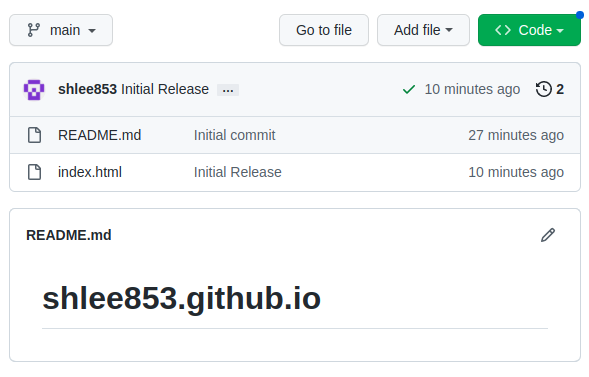Click the green check status icon
This screenshot has width=589, height=377.
409,89
